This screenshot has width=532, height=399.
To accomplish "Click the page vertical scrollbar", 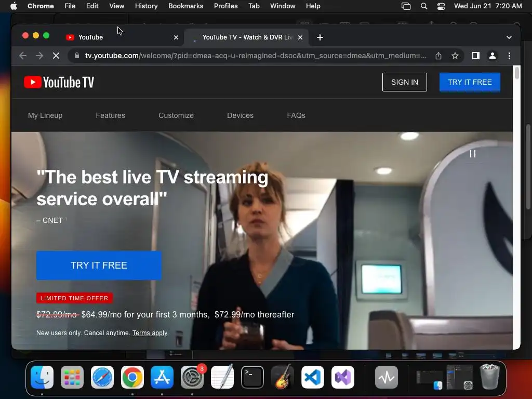I will 517,73.
